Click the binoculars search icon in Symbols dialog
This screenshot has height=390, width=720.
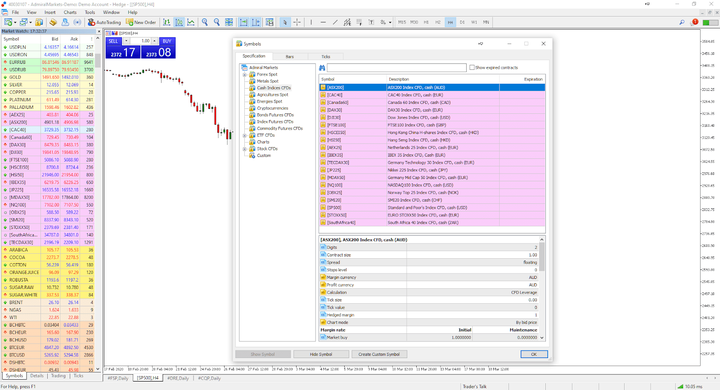(322, 68)
